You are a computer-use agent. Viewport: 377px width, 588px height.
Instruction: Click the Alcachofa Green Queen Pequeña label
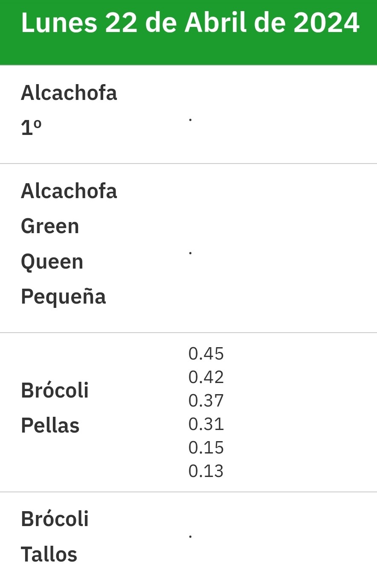[69, 243]
